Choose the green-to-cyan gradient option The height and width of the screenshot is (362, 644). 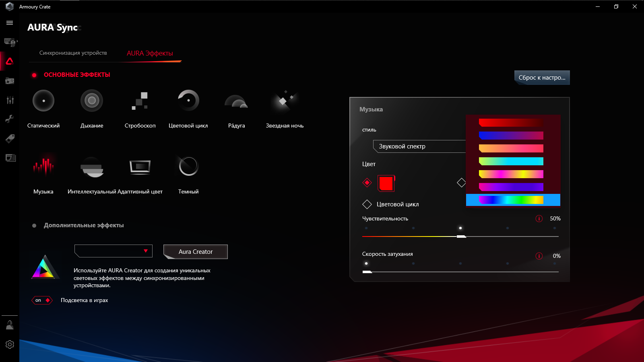coord(511,161)
